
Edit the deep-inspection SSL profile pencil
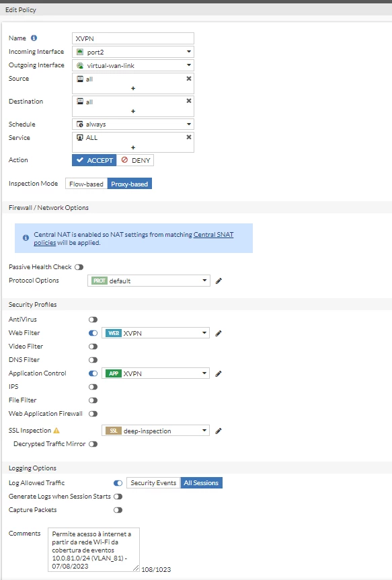[x=219, y=431]
